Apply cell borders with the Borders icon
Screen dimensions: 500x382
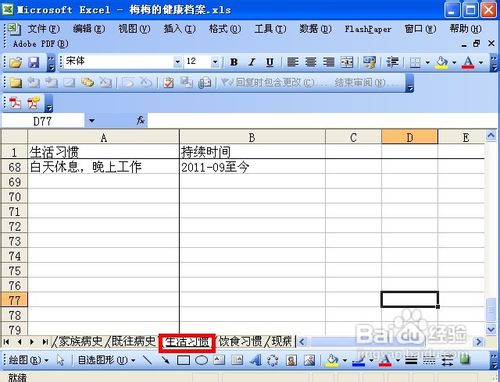coord(415,62)
